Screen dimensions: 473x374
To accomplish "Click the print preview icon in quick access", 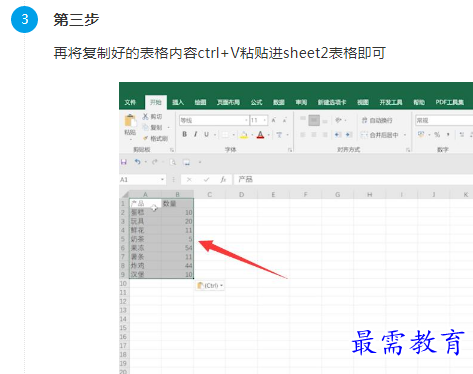I will click(173, 162).
